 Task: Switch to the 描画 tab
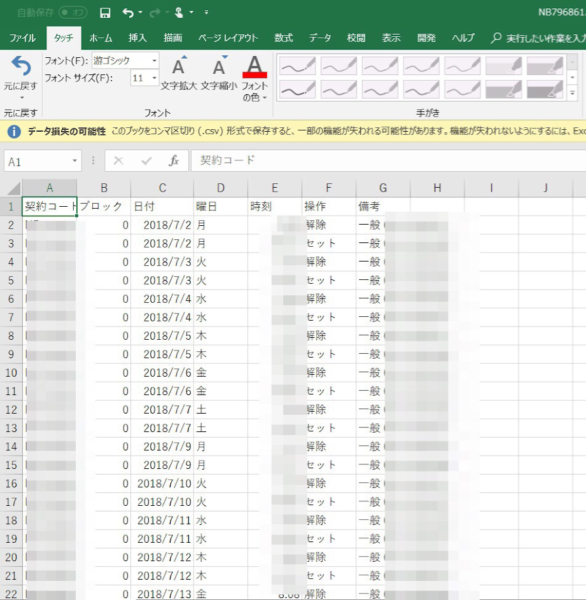click(173, 38)
